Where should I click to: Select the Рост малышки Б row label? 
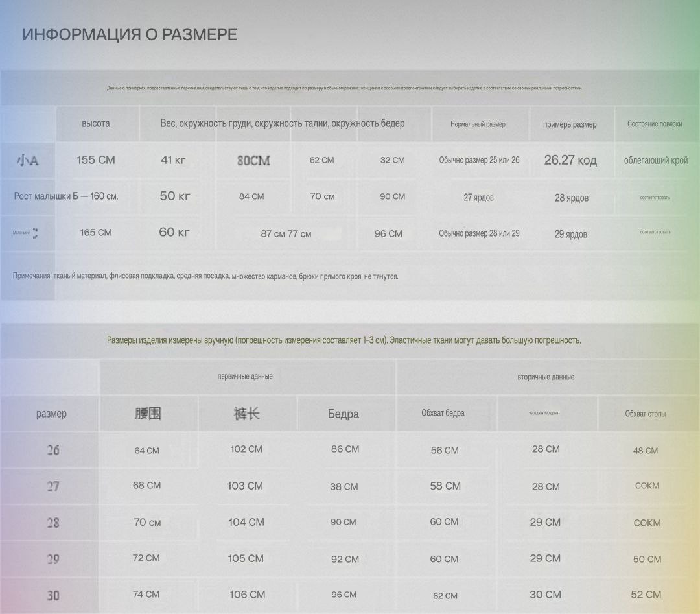coord(66,196)
